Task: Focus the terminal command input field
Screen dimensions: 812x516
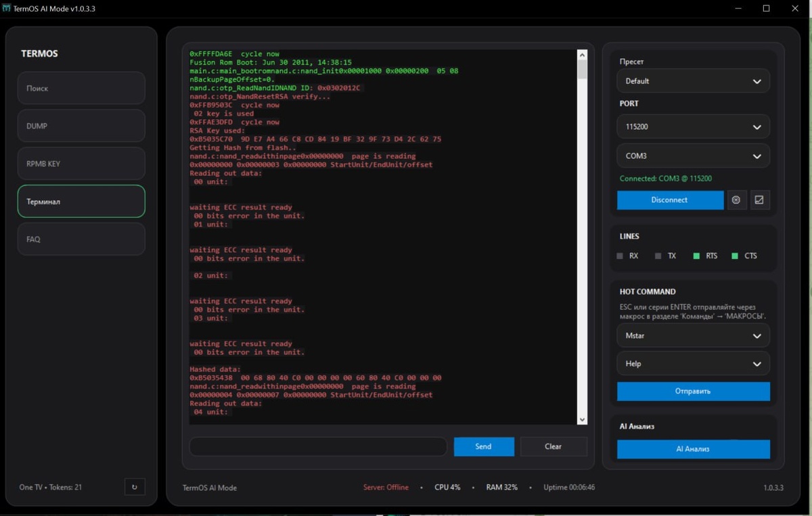Action: pos(318,446)
